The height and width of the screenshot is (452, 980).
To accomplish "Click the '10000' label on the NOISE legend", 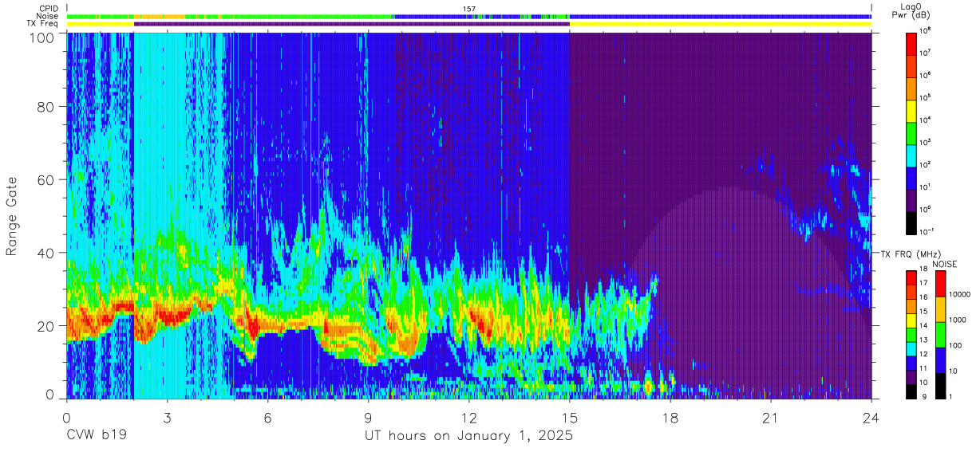I will click(x=960, y=294).
